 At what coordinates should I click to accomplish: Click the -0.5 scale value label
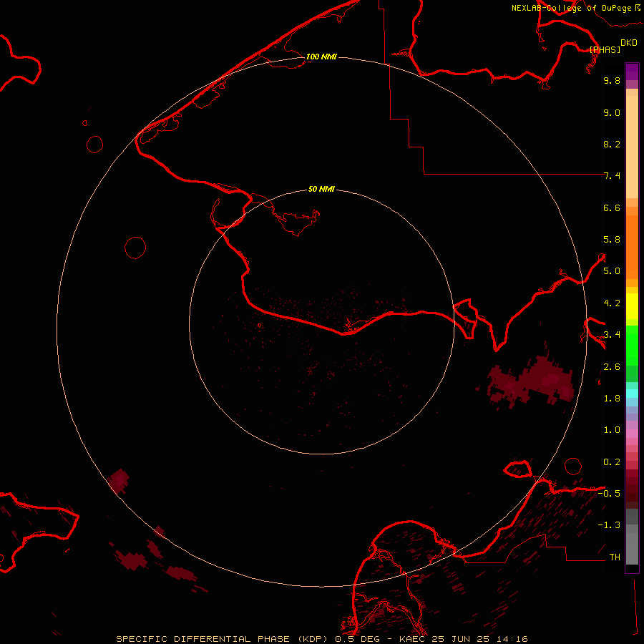coord(609,494)
